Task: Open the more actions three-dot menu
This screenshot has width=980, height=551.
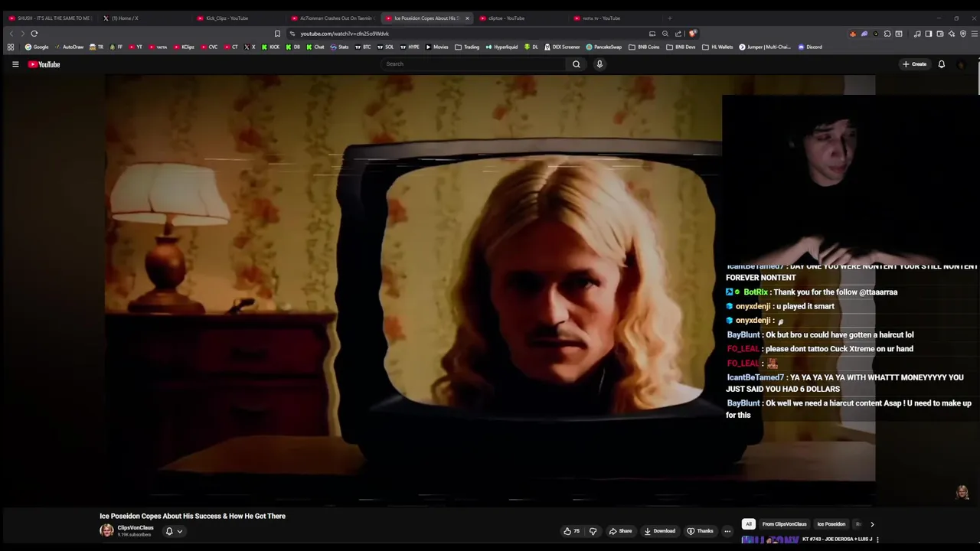Action: [x=727, y=531]
